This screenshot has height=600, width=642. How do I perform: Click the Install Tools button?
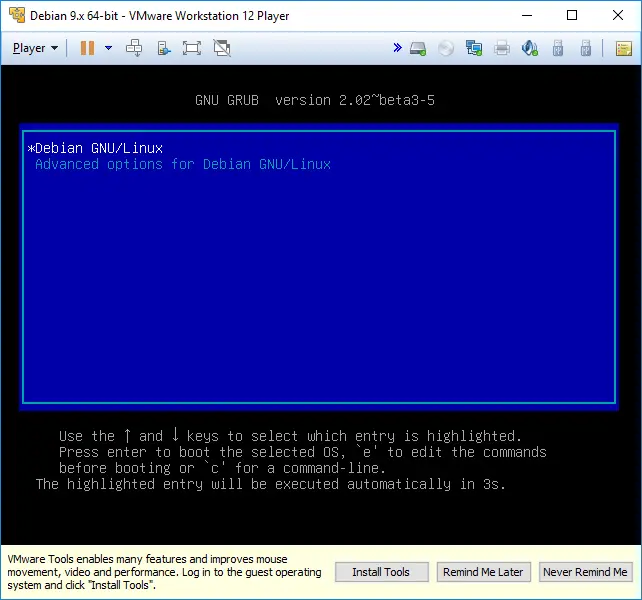[382, 572]
